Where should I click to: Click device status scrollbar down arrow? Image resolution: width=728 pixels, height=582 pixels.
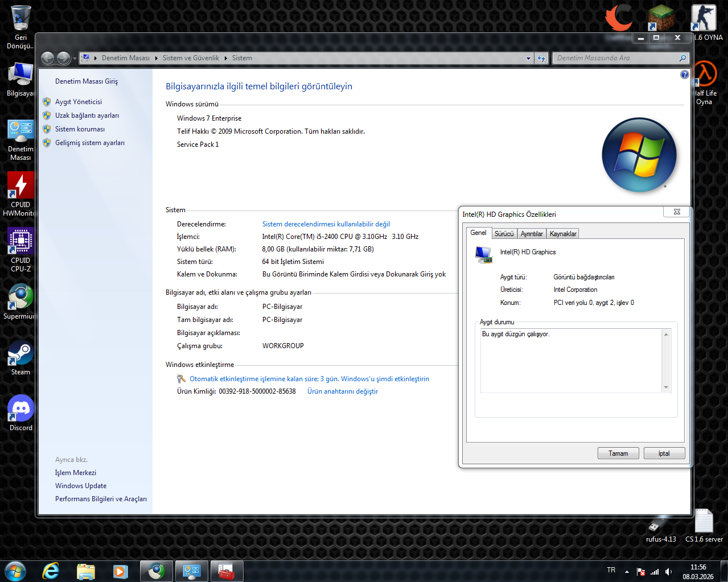pyautogui.click(x=666, y=387)
